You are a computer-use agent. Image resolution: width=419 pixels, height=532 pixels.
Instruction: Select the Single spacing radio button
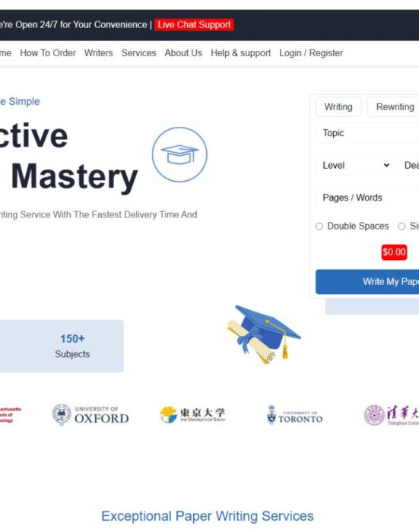[x=402, y=226]
